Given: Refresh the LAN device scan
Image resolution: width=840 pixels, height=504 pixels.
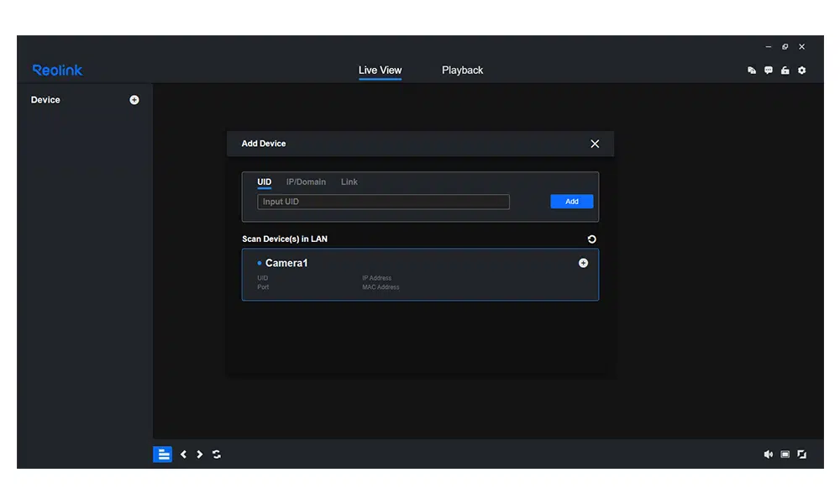Looking at the screenshot, I should point(592,239).
